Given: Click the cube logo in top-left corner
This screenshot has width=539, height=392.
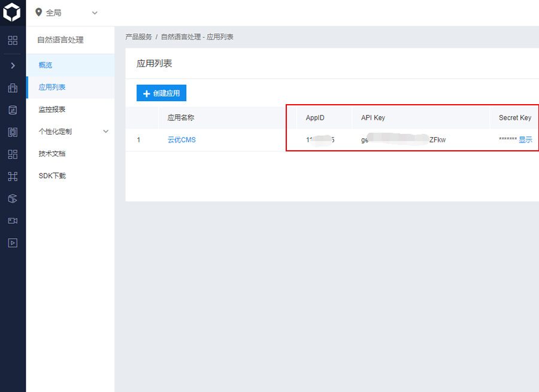Looking at the screenshot, I should click(13, 13).
